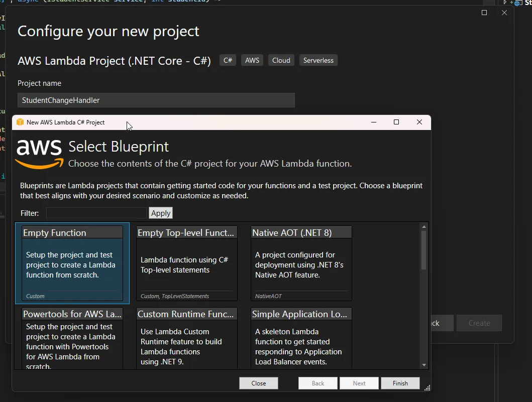Screen dimensions: 532x402
Task: Click the blue globe icon near top right
Action: (516, 4)
